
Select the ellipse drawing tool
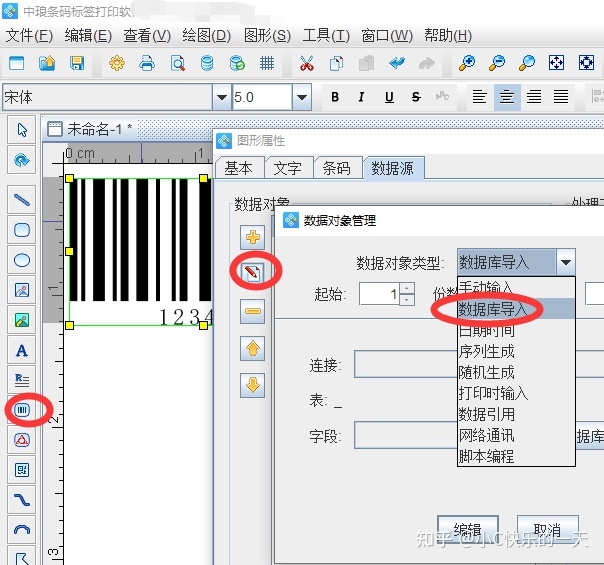pyautogui.click(x=22, y=260)
